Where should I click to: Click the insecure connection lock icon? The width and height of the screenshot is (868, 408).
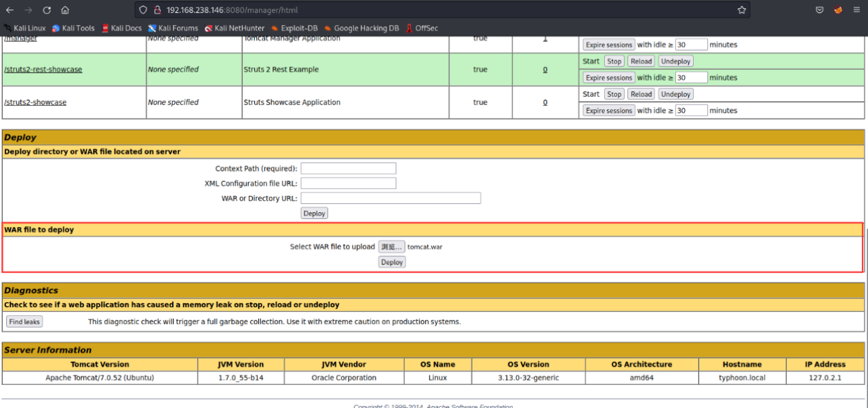156,10
